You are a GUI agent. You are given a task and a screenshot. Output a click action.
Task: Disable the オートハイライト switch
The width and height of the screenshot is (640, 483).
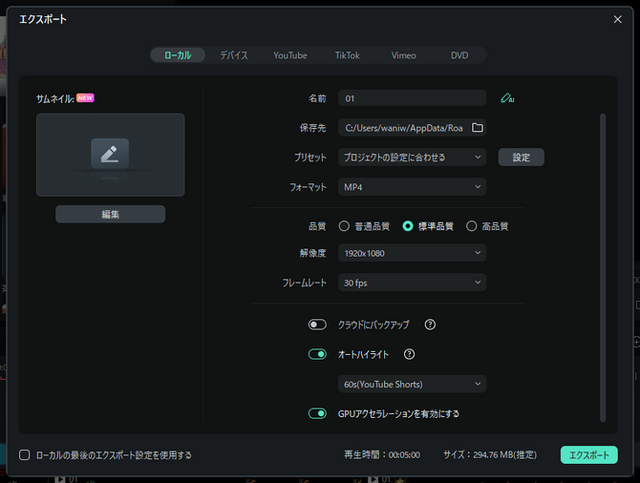coord(318,354)
